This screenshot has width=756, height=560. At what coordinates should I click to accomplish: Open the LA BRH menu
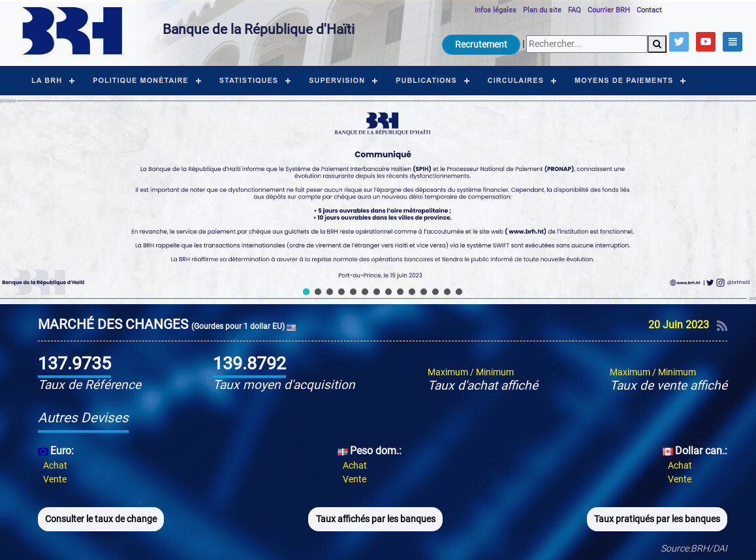(x=47, y=80)
